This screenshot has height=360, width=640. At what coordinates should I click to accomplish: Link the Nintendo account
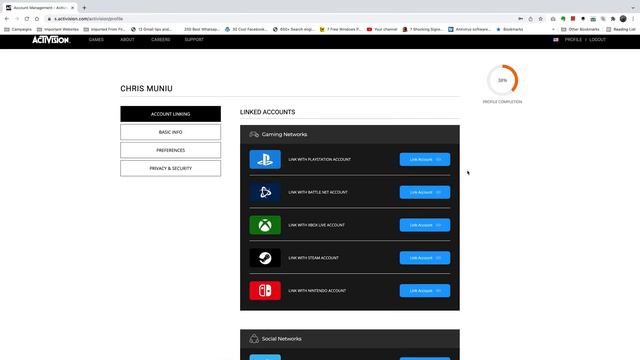click(x=425, y=291)
